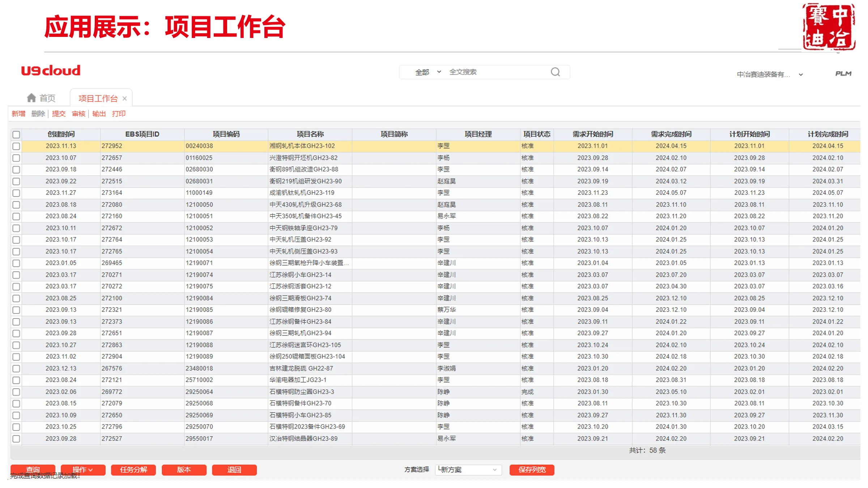Open the home page via house icon
This screenshot has height=488, width=868.
pyautogui.click(x=31, y=98)
